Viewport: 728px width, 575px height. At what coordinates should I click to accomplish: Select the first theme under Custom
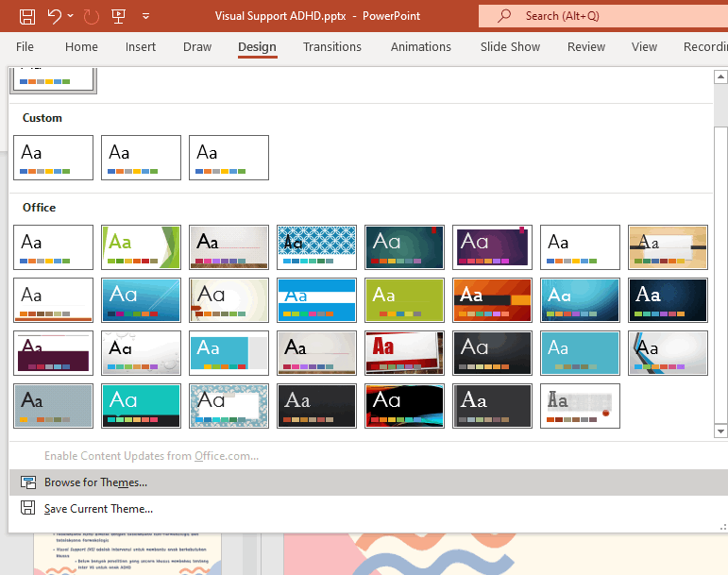[54, 158]
